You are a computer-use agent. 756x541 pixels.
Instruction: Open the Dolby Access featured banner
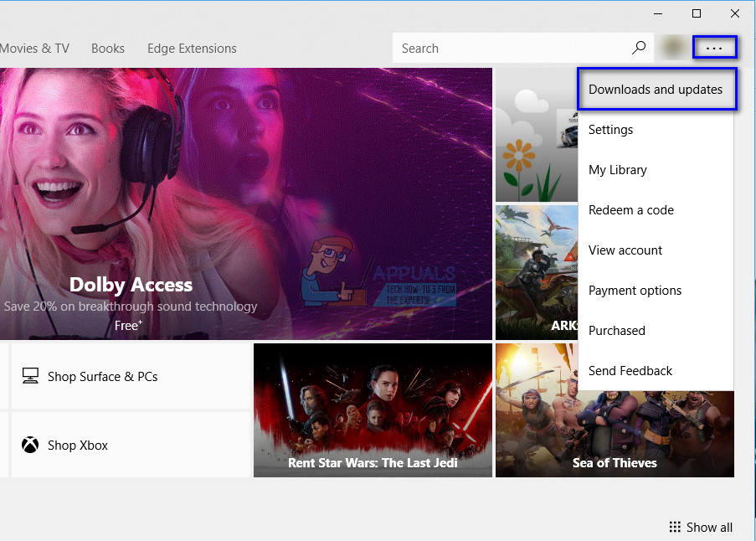click(x=246, y=204)
